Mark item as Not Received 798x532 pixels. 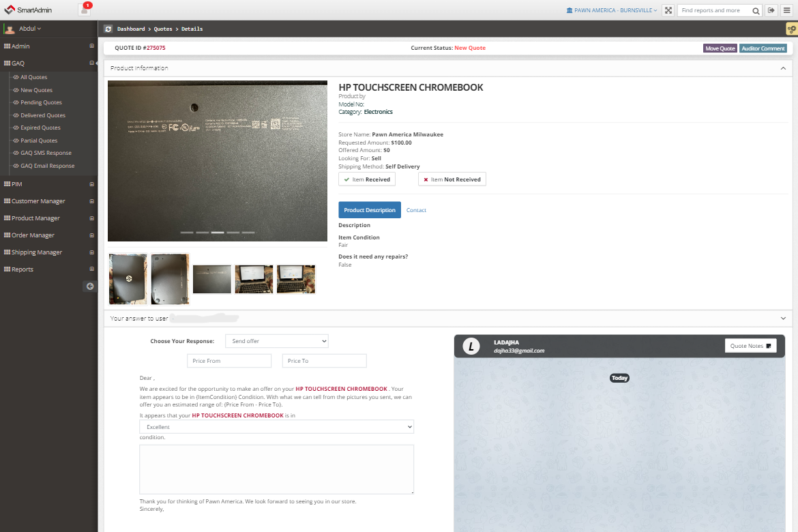coord(452,179)
